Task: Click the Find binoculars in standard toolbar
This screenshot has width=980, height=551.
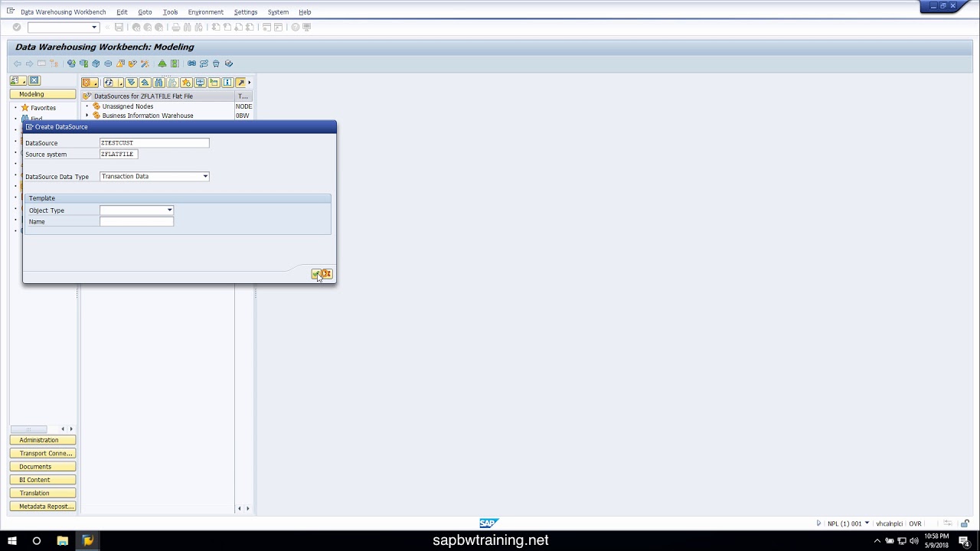Action: coord(187,28)
